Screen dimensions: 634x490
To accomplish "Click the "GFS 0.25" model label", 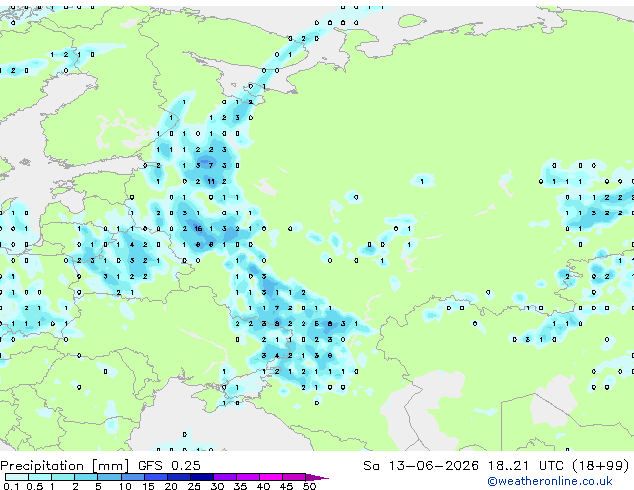I will [169, 466].
